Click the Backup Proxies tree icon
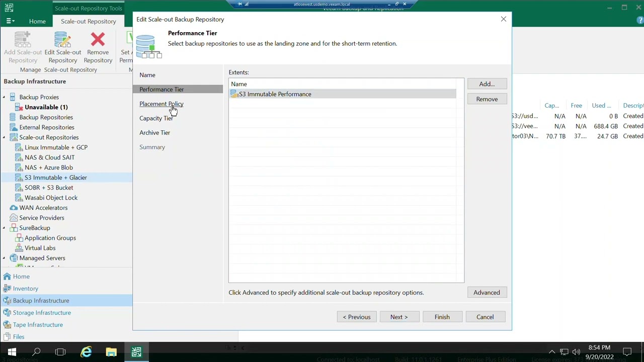The width and height of the screenshot is (644, 362). point(14,97)
